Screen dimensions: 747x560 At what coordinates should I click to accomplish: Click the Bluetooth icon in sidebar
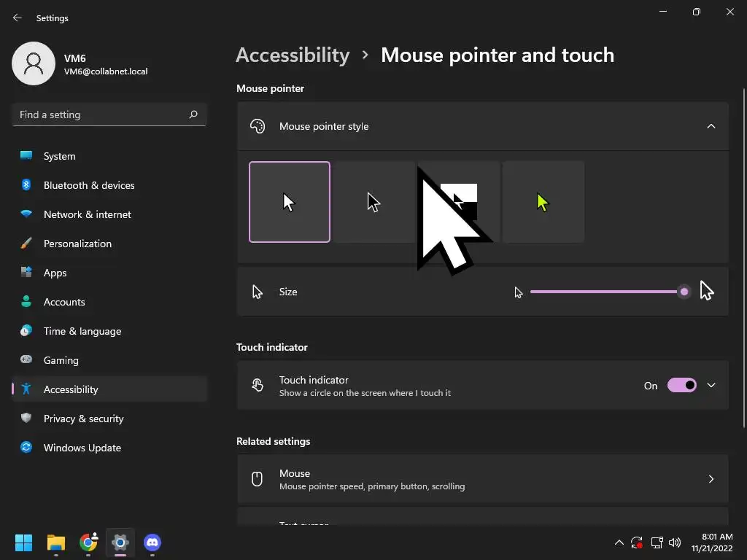(x=26, y=184)
